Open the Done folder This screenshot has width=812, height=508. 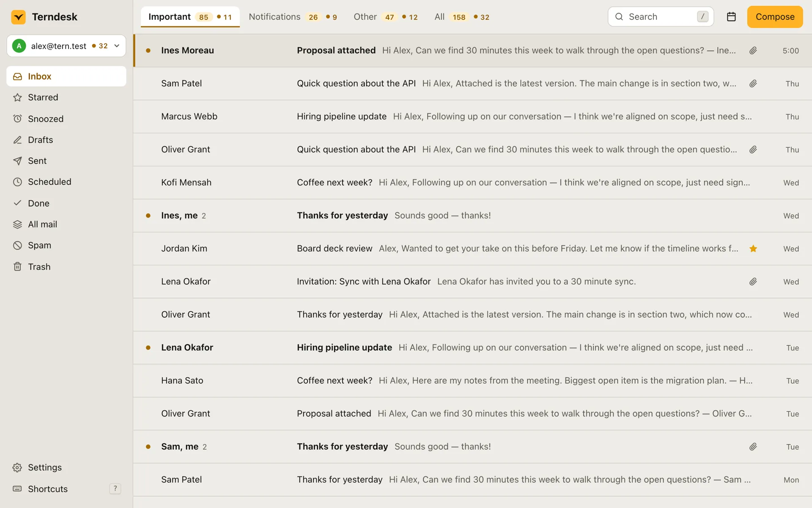[66, 203]
